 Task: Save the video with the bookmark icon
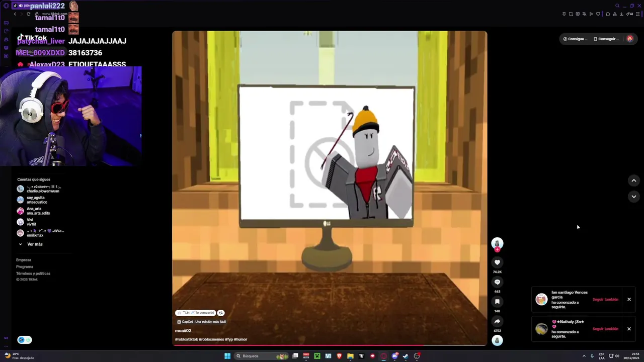point(497,302)
